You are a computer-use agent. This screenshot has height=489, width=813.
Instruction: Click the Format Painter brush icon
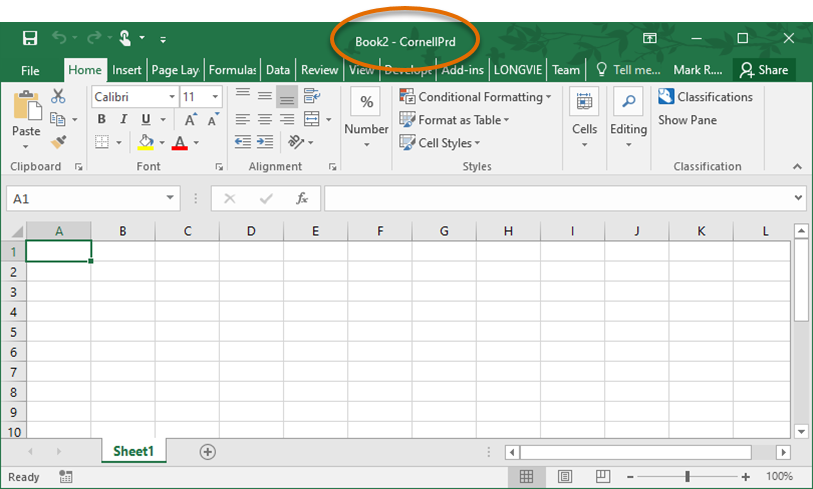click(58, 143)
